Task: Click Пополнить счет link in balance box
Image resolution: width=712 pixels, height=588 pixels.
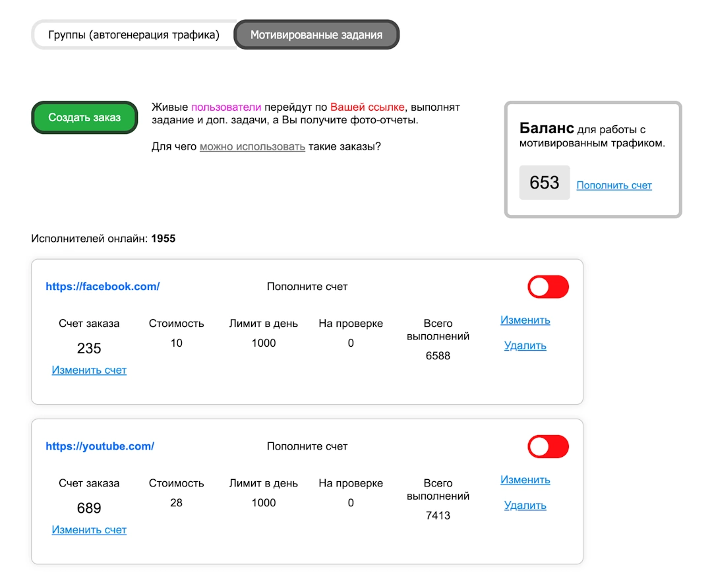Action: (x=614, y=185)
